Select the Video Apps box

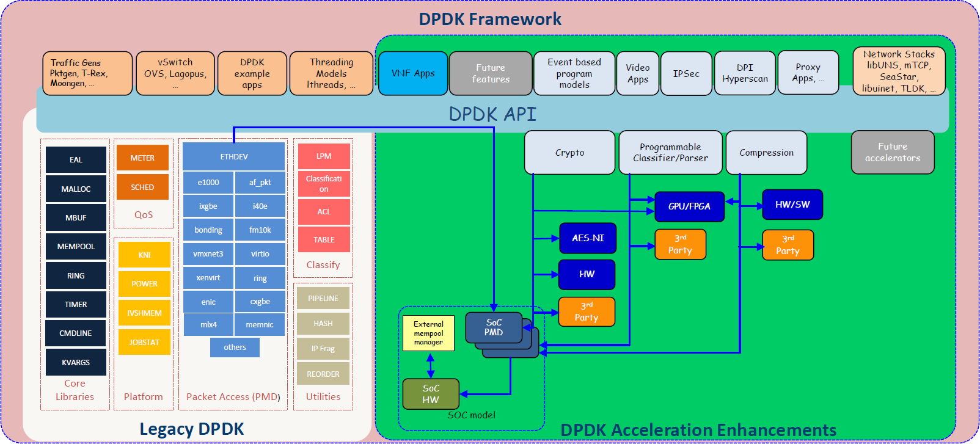[638, 73]
